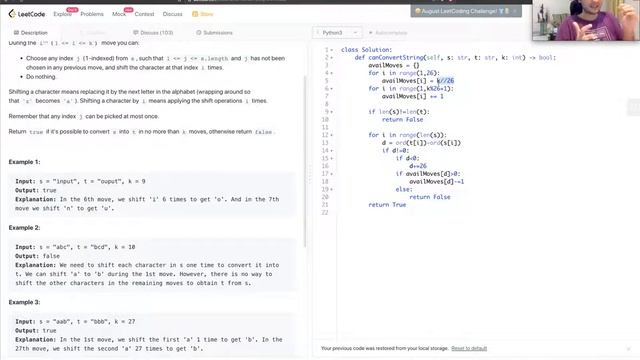
Task: Click the selected text k//26 in code
Action: coord(445,81)
